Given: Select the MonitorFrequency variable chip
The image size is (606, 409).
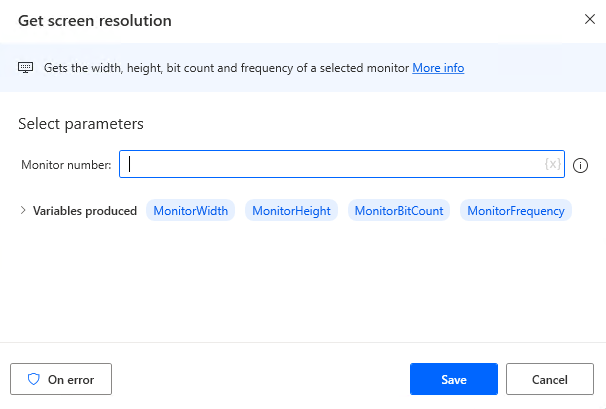Looking at the screenshot, I should pos(516,211).
